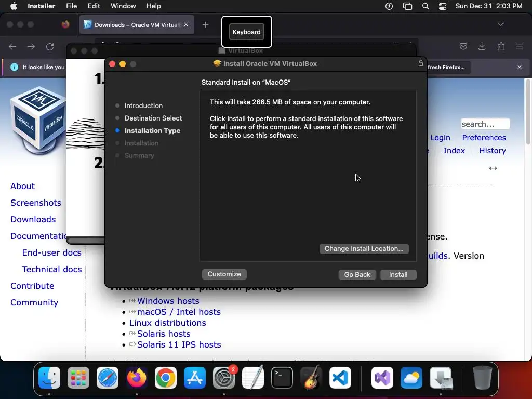Dismiss the Firefox notification bar

click(x=520, y=67)
